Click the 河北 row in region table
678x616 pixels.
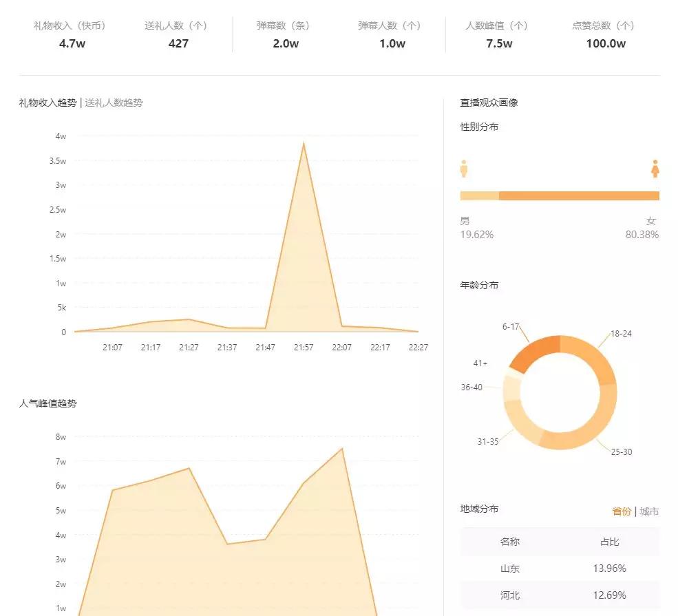click(x=560, y=595)
